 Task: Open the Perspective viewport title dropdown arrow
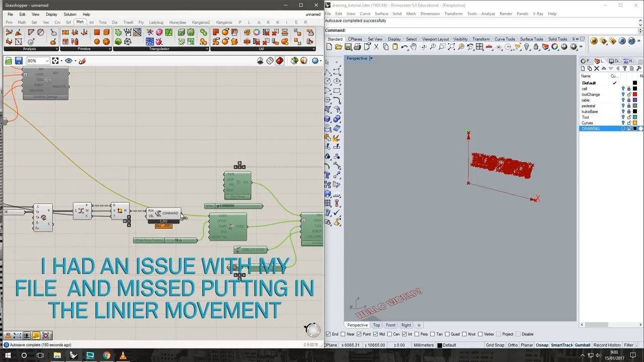pos(371,58)
